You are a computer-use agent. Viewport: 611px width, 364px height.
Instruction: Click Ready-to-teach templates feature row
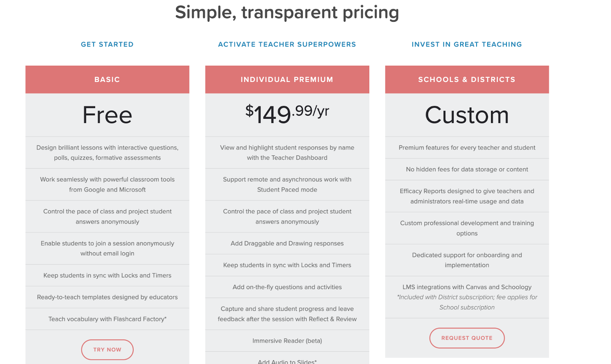coord(107,297)
